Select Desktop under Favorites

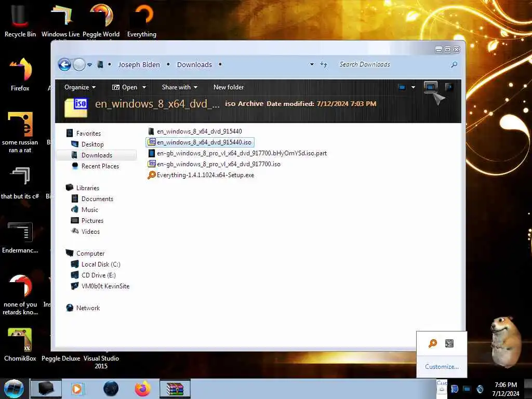point(92,144)
